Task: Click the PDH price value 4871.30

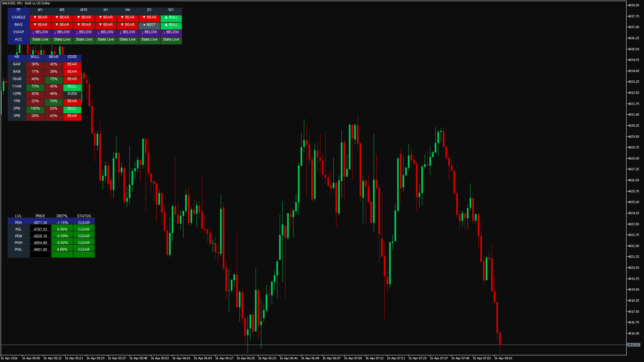Action: (x=40, y=223)
